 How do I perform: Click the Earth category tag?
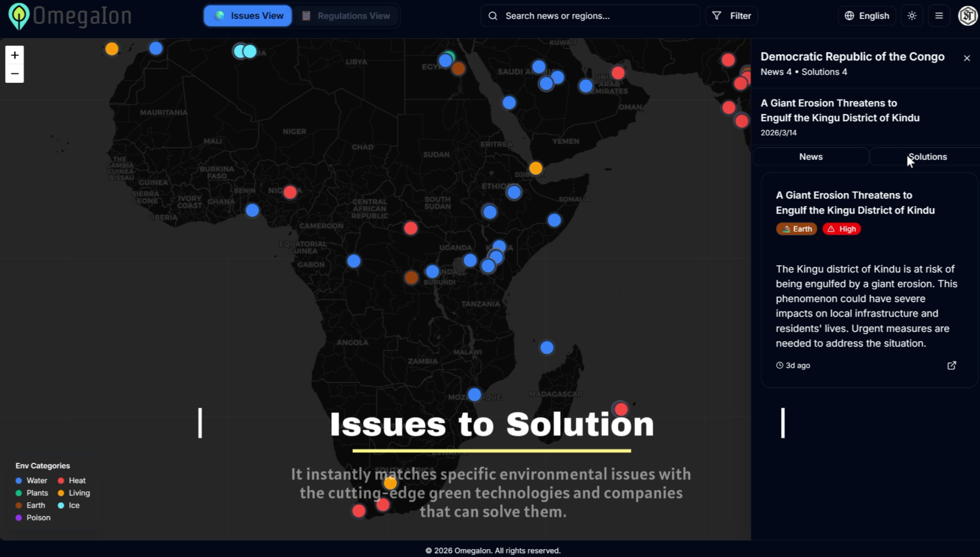click(796, 229)
